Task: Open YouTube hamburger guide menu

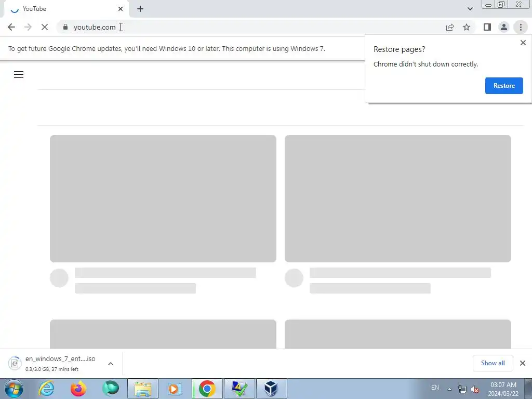Action: tap(19, 75)
